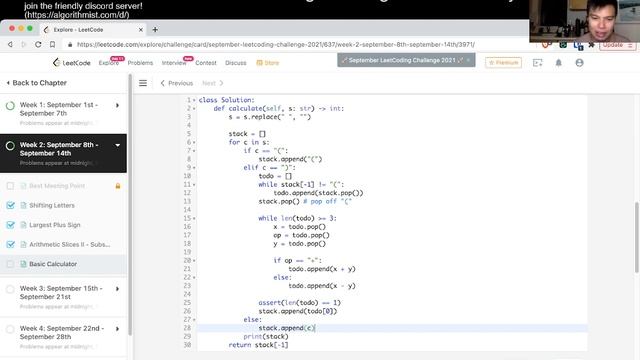Click the document icon beside Shifting Letters
Screen dimensions: 640x360
(x=23, y=205)
